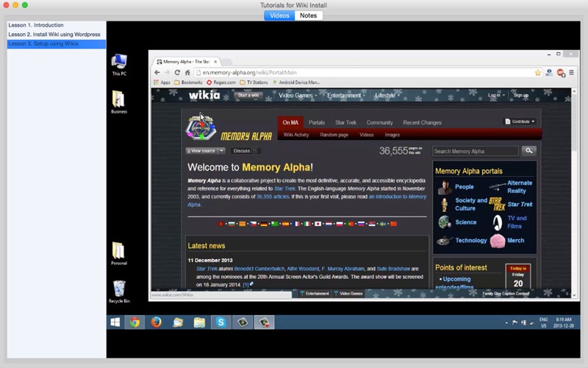Open the Society and Culture portal
Image resolution: width=588 pixels, height=368 pixels.
click(471, 205)
